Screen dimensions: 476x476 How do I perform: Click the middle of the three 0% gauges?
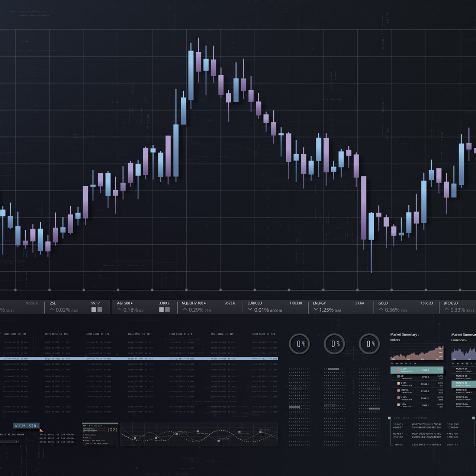(x=334, y=344)
